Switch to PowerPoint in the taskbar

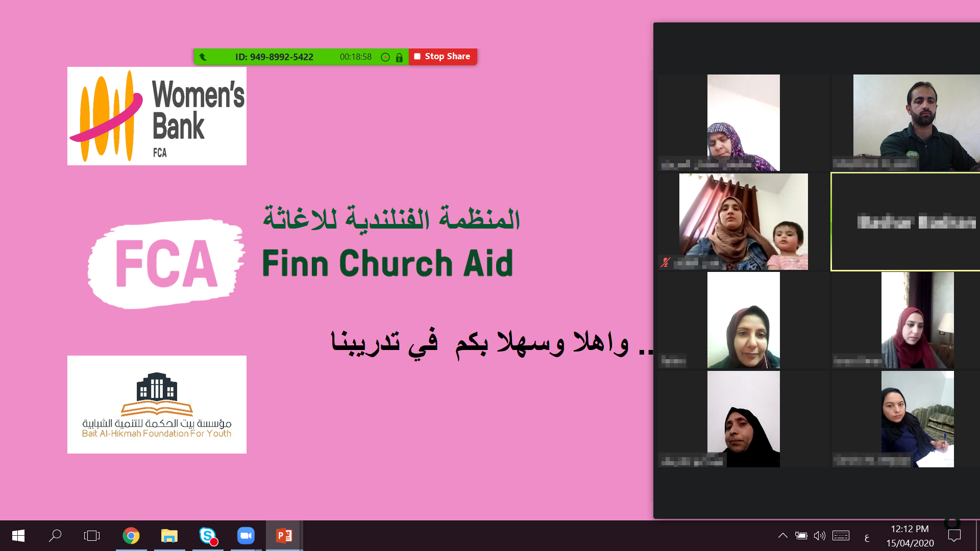pos(284,536)
